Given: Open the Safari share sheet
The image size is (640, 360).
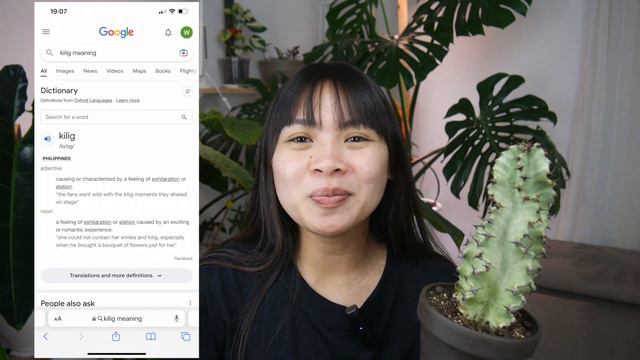Looking at the screenshot, I should pos(116,336).
